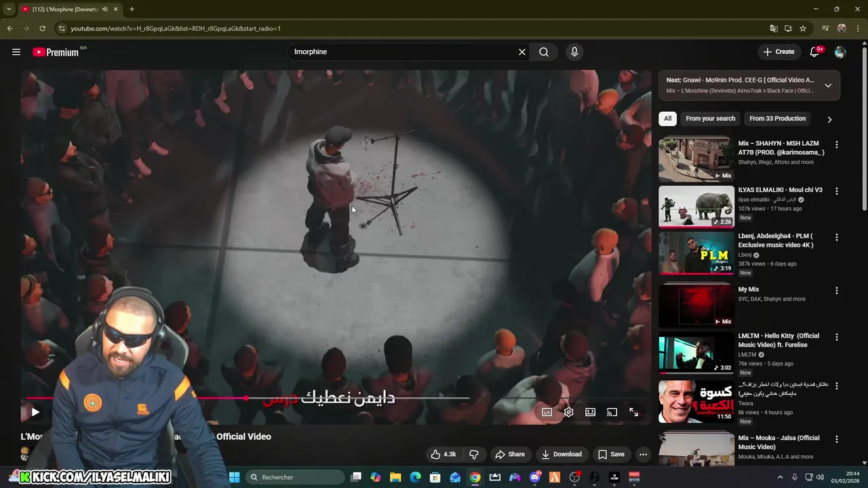The width and height of the screenshot is (868, 488).
Task: Open the My Mix playlist
Action: click(696, 305)
